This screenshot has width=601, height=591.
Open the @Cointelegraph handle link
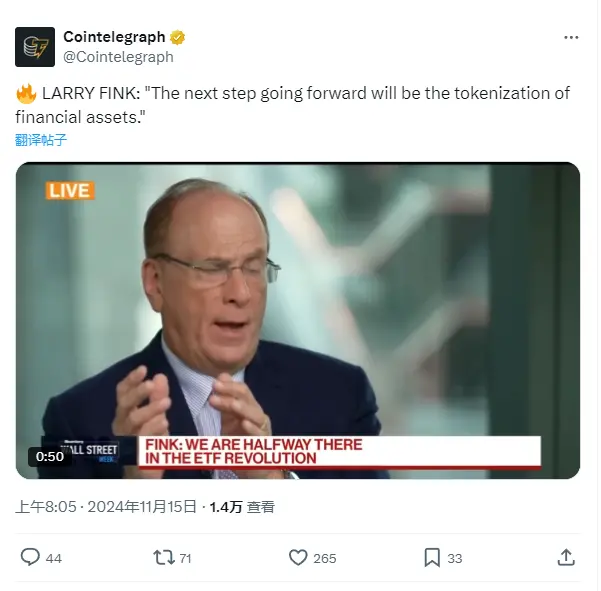pos(118,57)
